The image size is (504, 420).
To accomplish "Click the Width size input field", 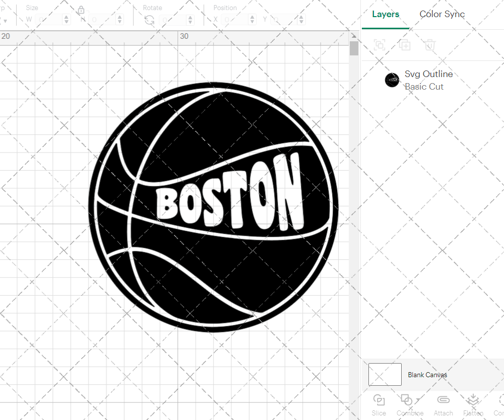I will click(x=49, y=20).
